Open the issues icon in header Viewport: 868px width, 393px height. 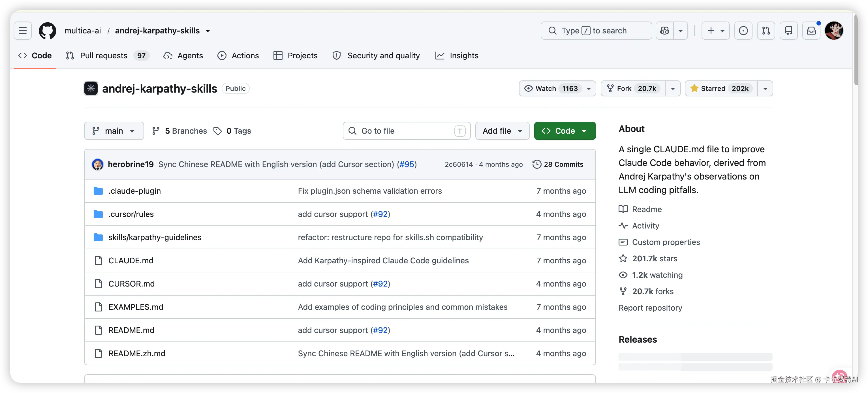(743, 31)
